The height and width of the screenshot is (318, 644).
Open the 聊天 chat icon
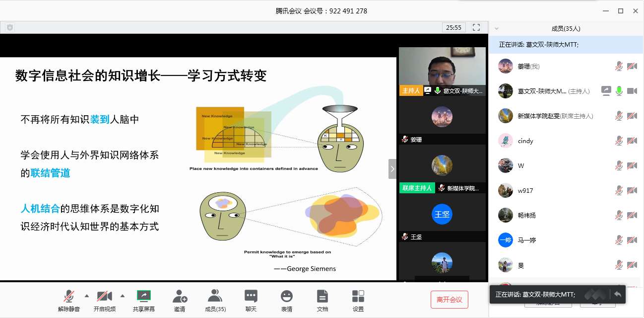(x=251, y=297)
